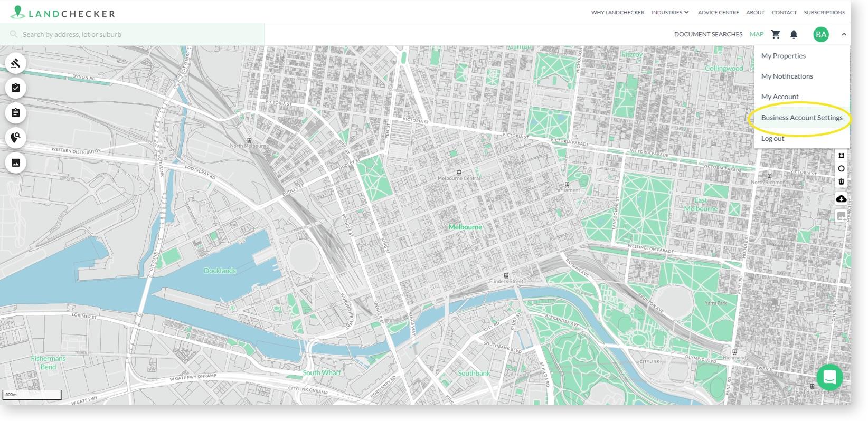Click the search magnifier icon
The width and height of the screenshot is (868, 421).
pyautogui.click(x=14, y=34)
